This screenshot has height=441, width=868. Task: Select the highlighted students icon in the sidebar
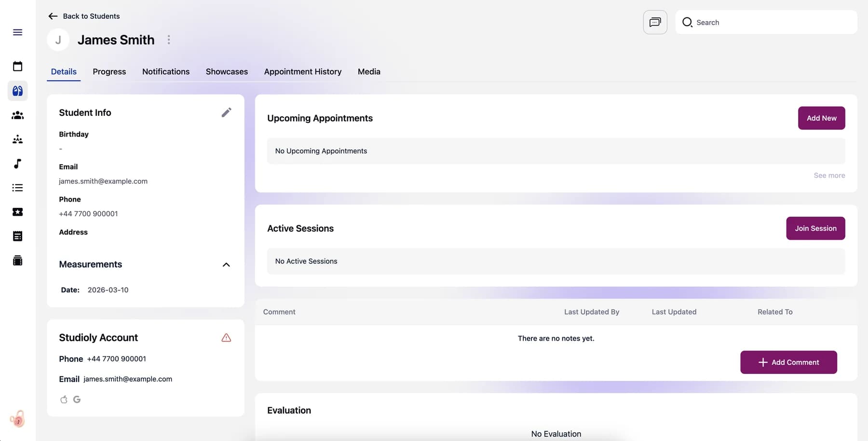pyautogui.click(x=17, y=91)
